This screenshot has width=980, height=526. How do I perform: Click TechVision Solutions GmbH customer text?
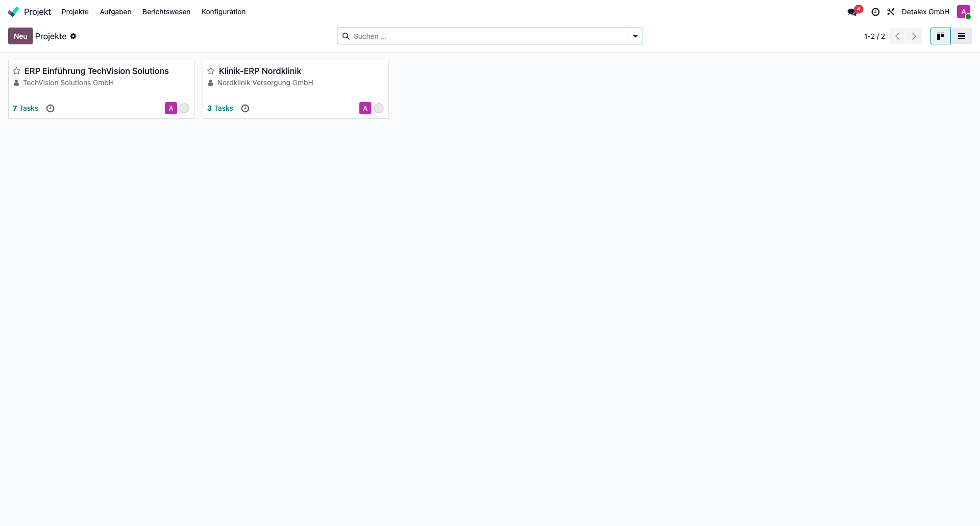pyautogui.click(x=68, y=83)
